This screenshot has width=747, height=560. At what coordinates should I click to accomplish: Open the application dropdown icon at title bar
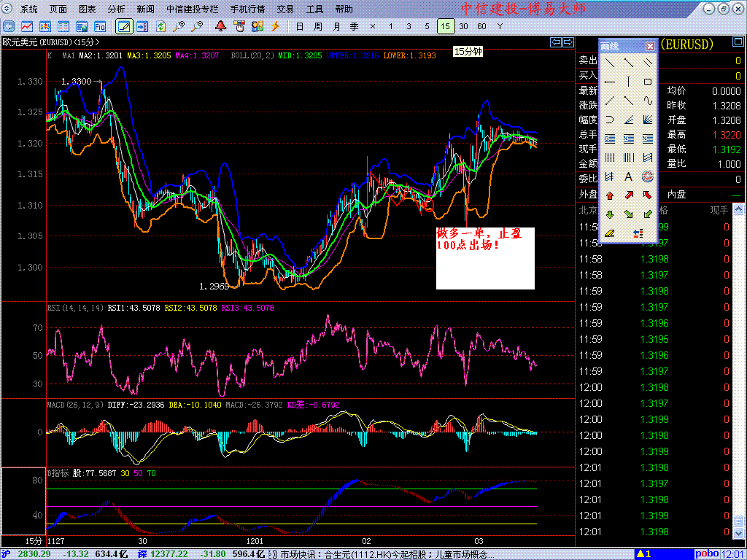point(6,9)
